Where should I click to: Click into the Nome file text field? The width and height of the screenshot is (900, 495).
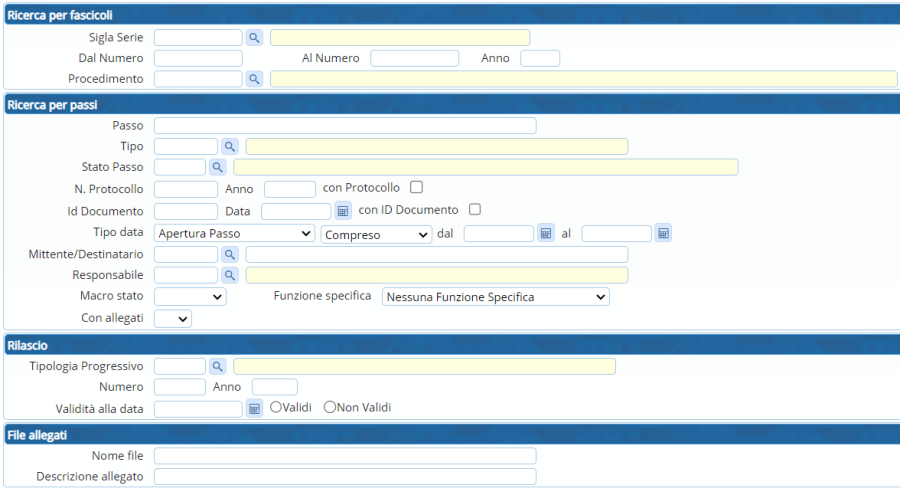[345, 456]
